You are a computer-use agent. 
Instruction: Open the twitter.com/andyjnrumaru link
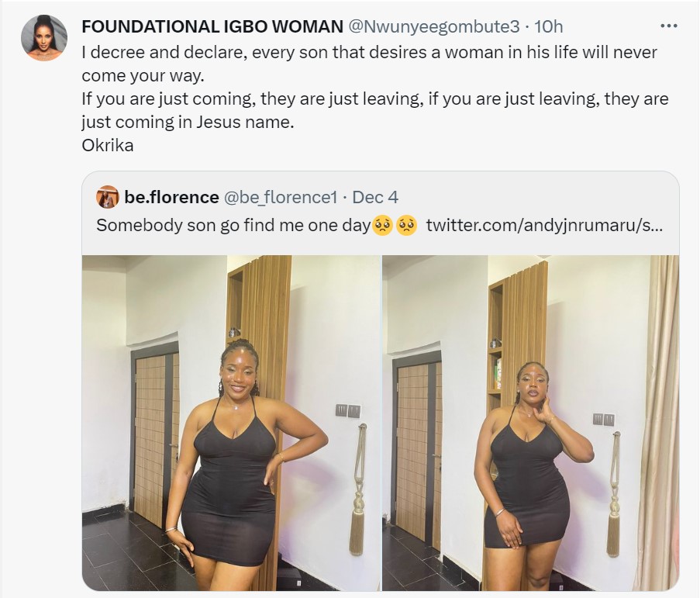click(x=541, y=226)
